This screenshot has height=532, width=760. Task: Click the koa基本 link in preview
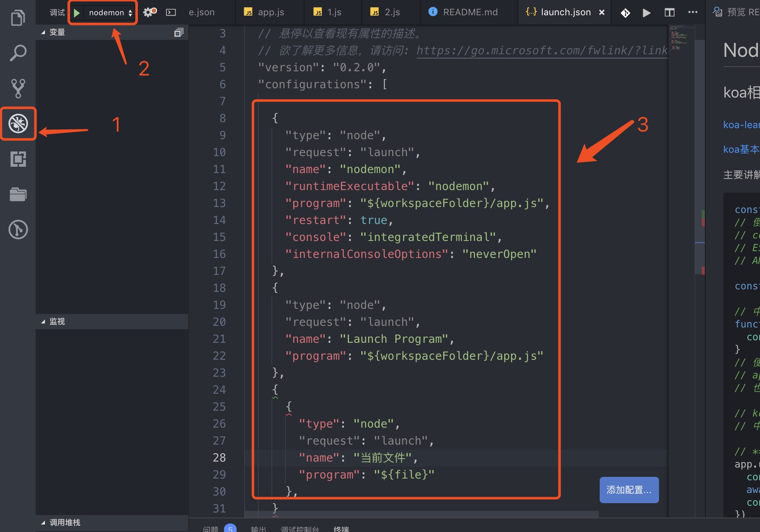[x=741, y=149]
